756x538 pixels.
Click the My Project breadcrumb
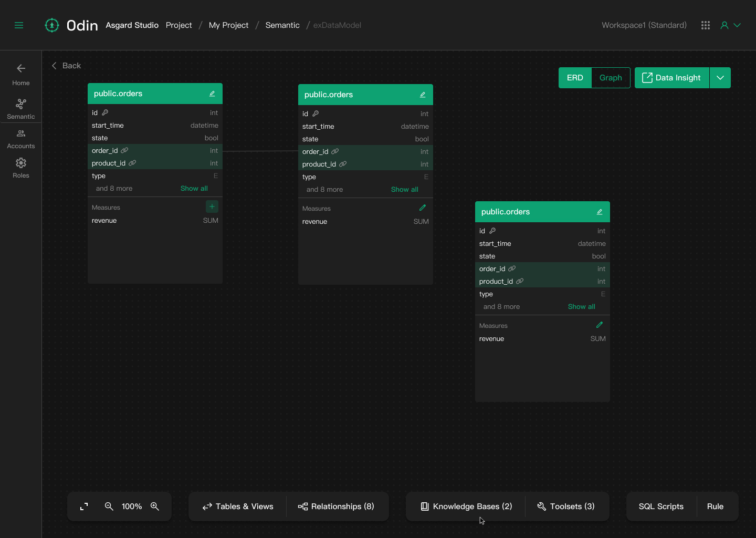(228, 25)
